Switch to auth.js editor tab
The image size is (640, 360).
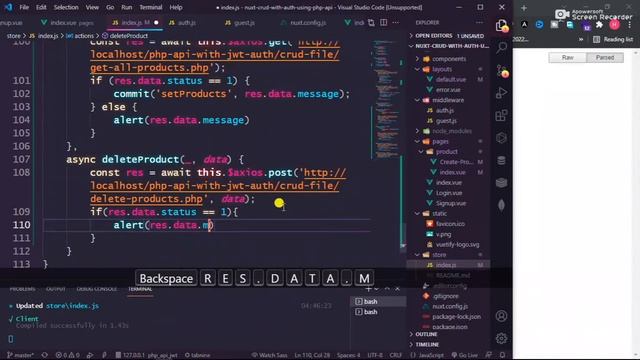click(x=182, y=23)
